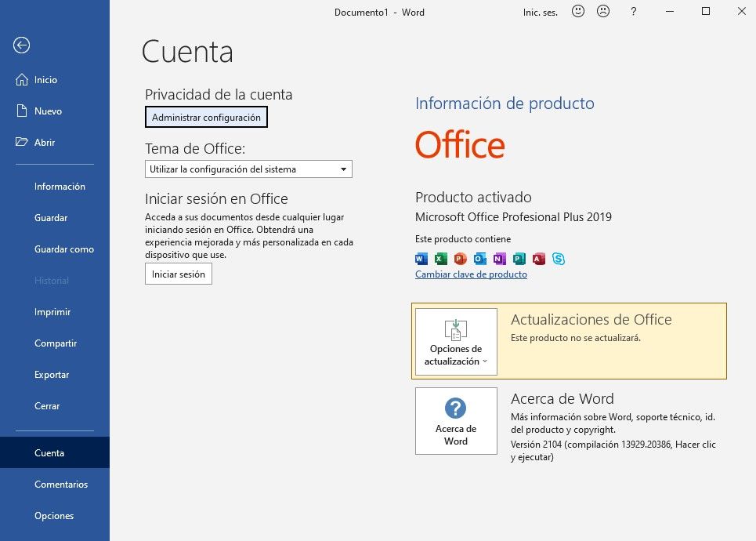Click 'Este producto no se actualizará.' text
The height and width of the screenshot is (541, 756).
576,338
